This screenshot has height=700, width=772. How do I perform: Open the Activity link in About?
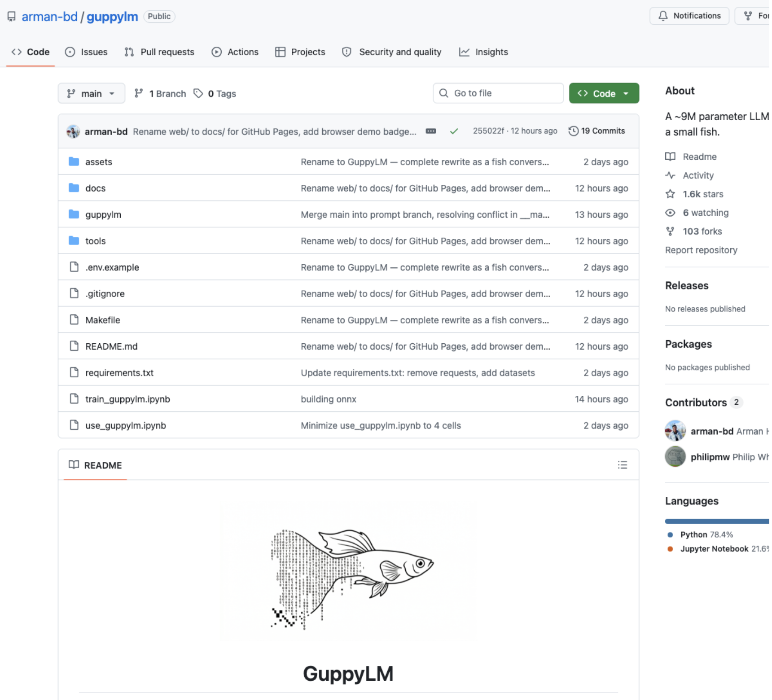[x=698, y=175]
